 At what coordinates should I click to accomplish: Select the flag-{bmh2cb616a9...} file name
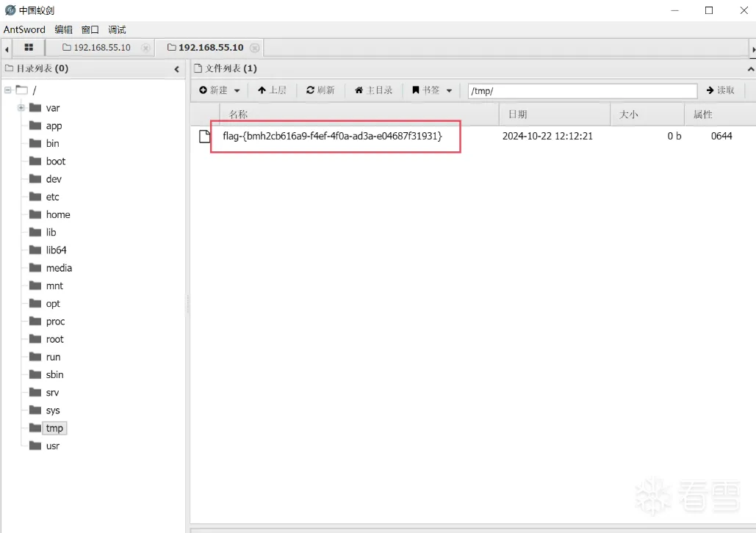[332, 137]
